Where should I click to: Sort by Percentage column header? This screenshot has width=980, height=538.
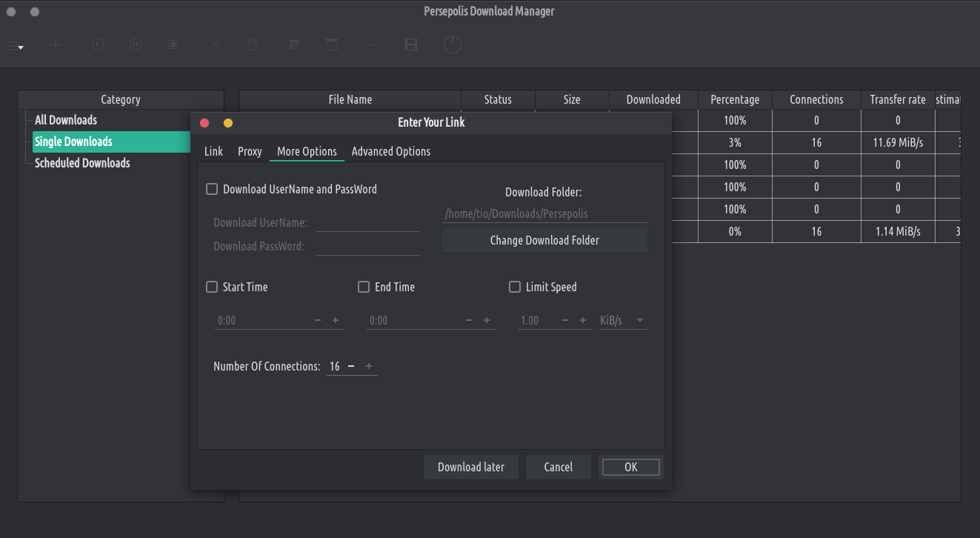[735, 99]
